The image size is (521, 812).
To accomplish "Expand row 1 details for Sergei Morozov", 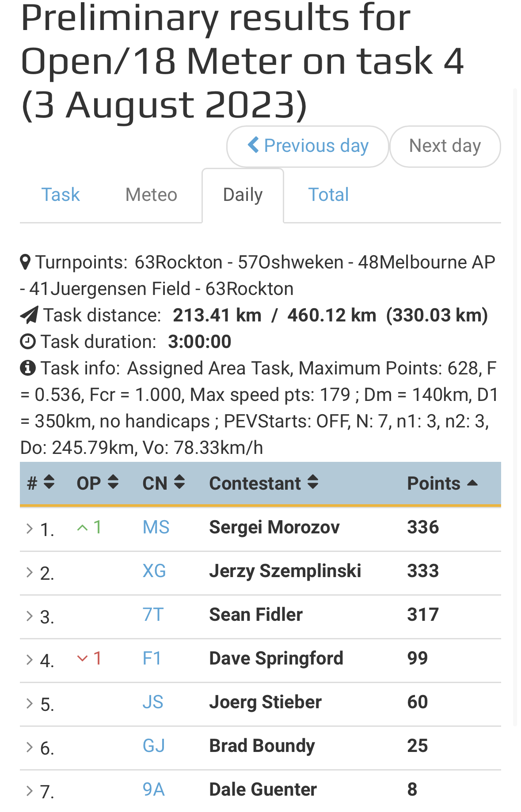I will tap(30, 528).
